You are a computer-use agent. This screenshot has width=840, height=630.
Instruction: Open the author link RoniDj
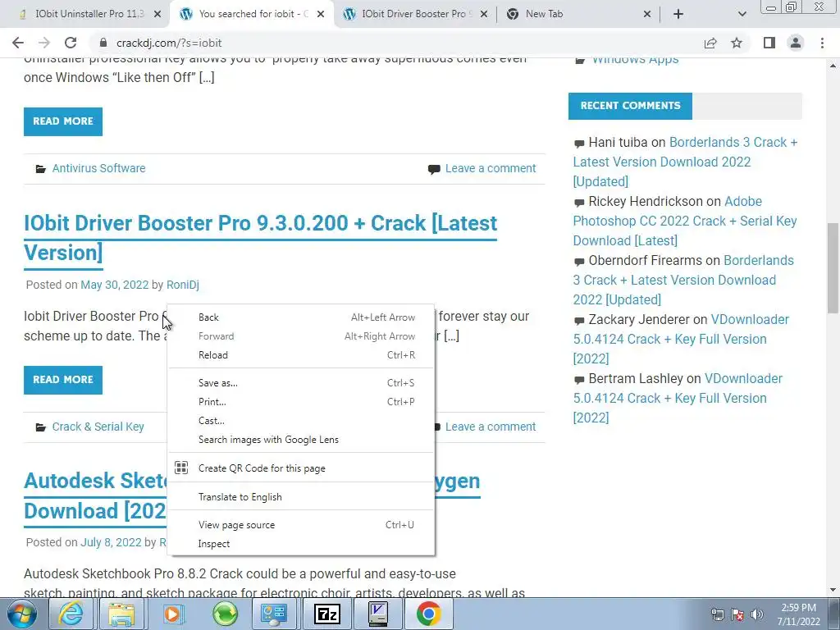183,285
